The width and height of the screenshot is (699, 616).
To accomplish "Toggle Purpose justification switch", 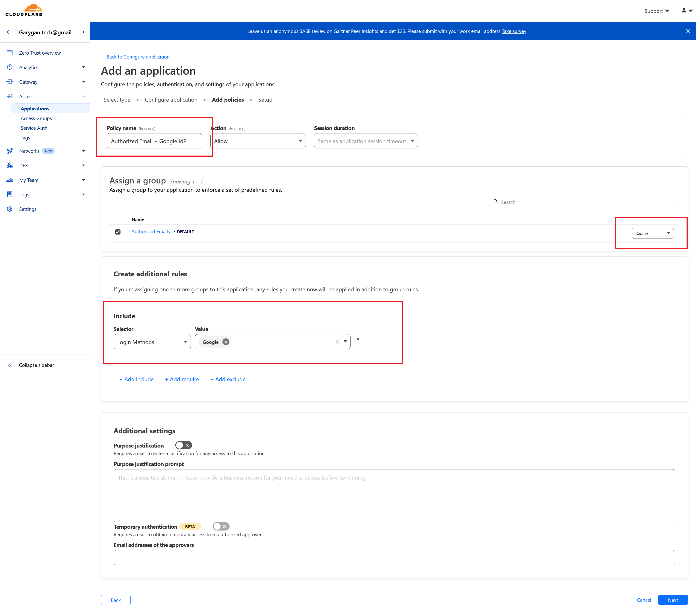I will click(x=184, y=445).
